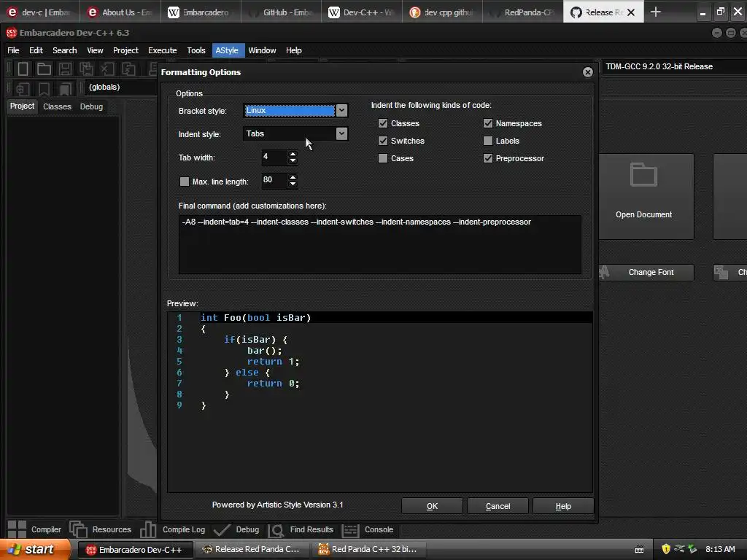Increase Tab width with the up arrow
The width and height of the screenshot is (747, 560).
click(x=293, y=153)
